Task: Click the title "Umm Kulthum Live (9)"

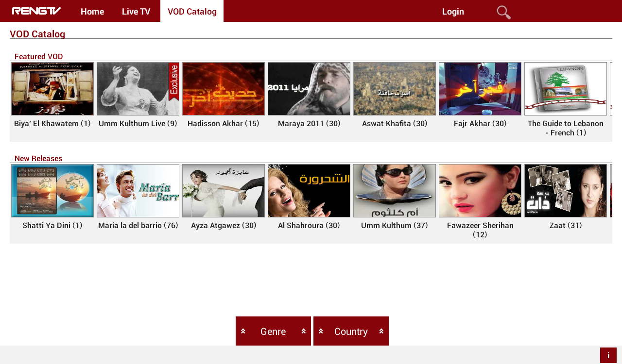Action: tap(138, 124)
